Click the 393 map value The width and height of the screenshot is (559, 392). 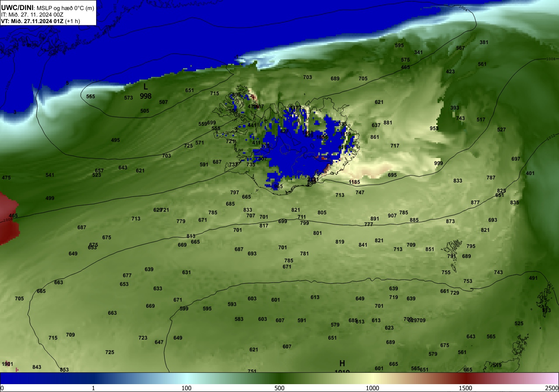pos(455,108)
